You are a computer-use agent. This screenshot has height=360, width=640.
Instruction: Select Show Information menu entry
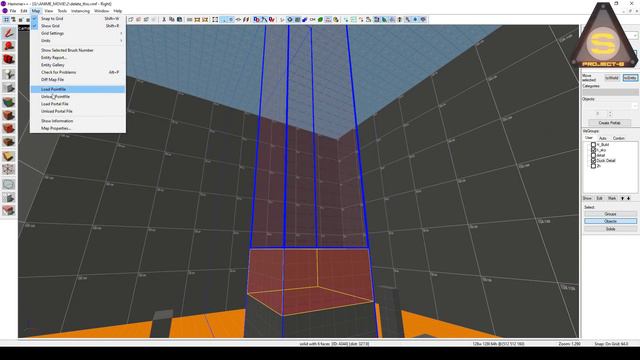coord(78,121)
